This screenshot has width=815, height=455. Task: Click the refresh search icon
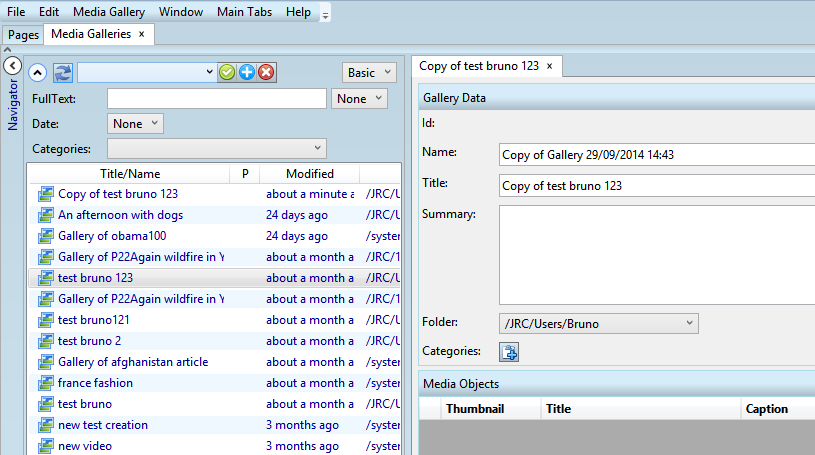[63, 73]
